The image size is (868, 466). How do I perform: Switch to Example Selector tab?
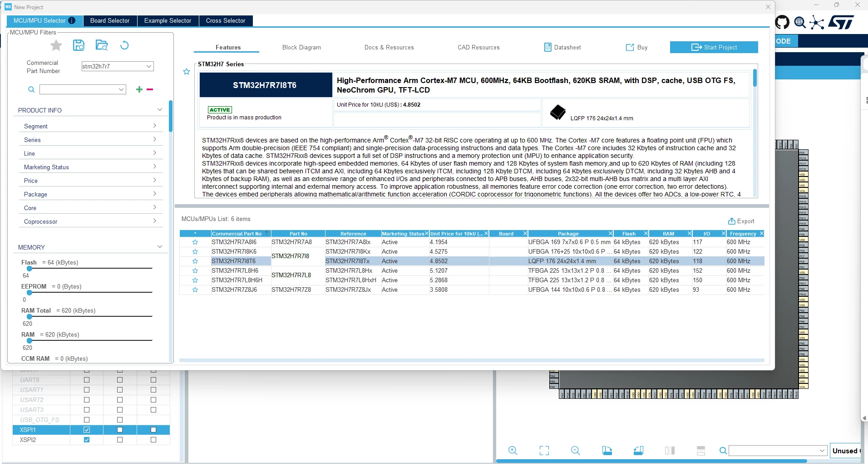(x=168, y=21)
